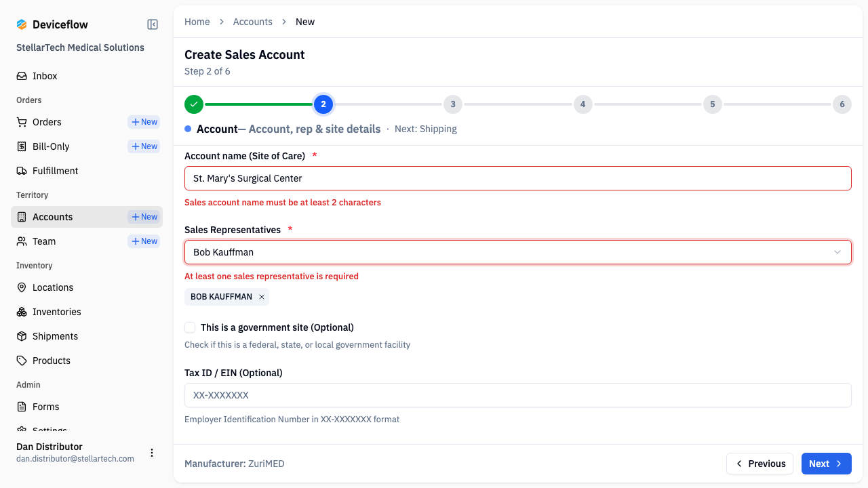Click the Team people icon
Image resolution: width=868 pixels, height=488 pixels.
(22, 241)
